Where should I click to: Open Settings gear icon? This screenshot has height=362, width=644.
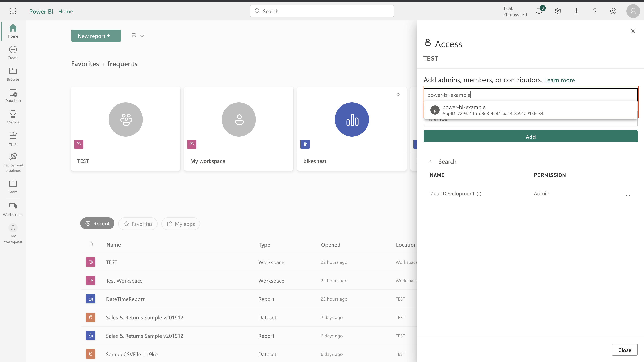[558, 11]
